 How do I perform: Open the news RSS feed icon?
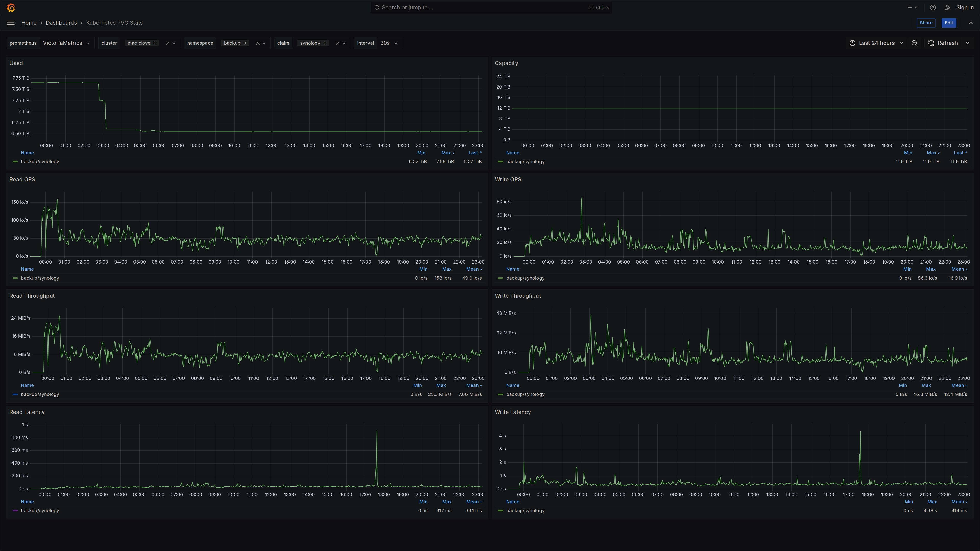[x=947, y=8]
